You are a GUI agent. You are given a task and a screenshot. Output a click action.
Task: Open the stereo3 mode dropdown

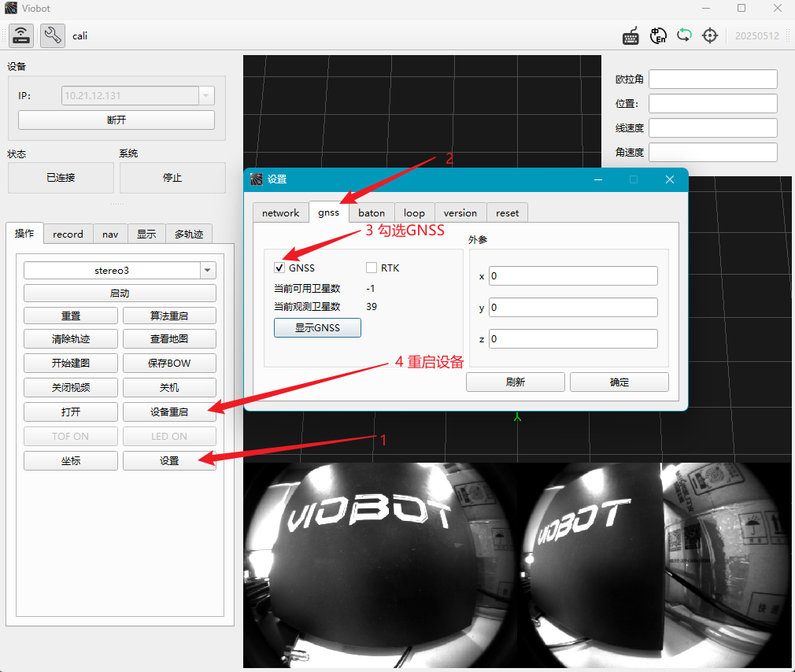coord(207,270)
